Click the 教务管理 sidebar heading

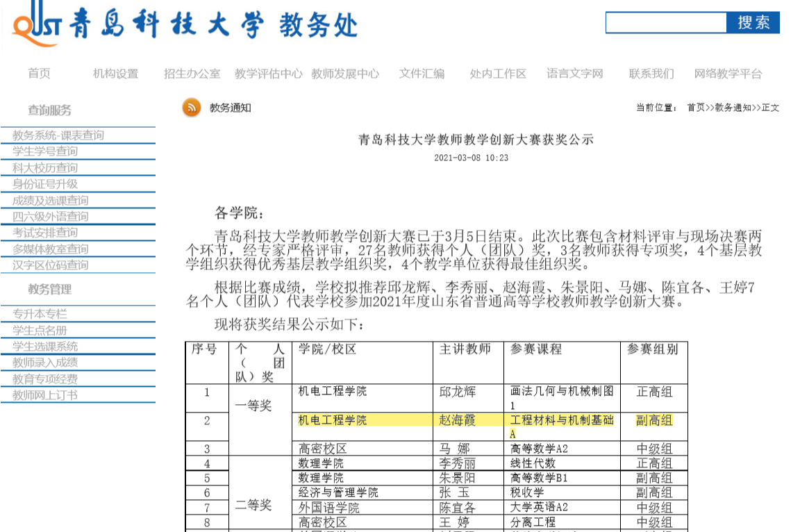49,289
